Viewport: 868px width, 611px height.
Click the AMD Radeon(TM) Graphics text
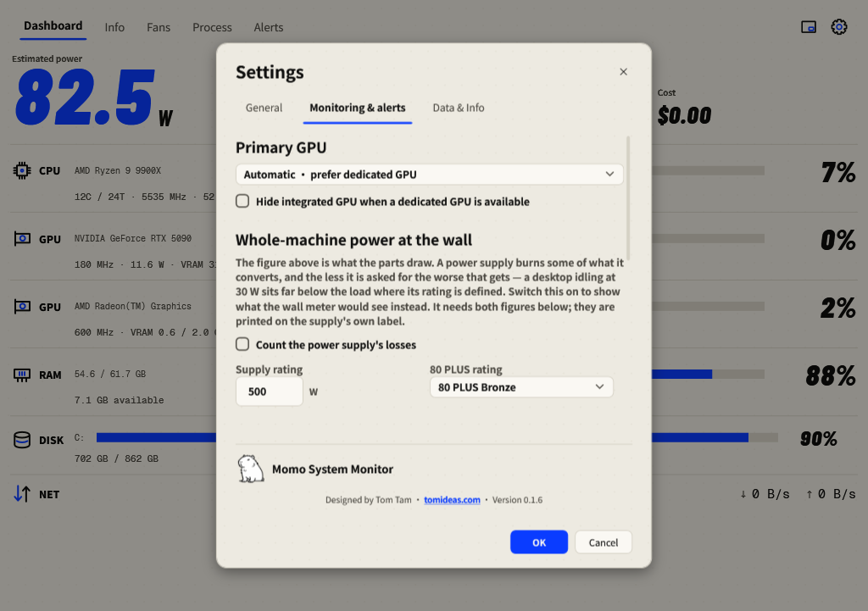(133, 306)
